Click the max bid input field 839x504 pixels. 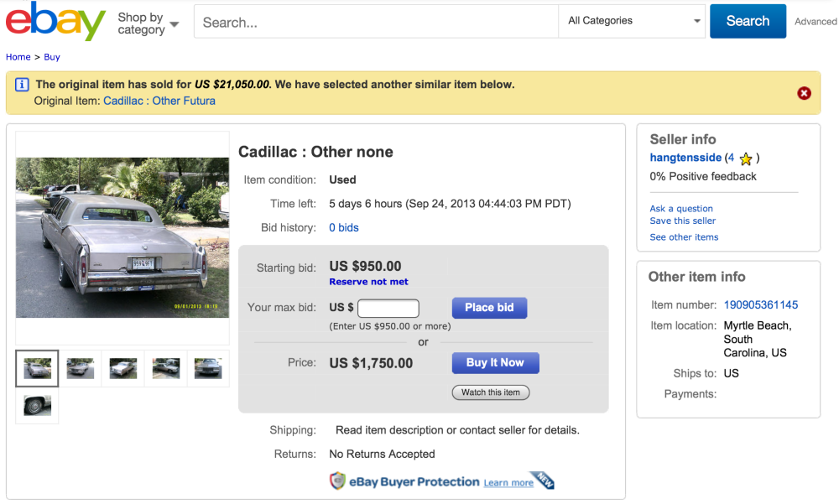tap(388, 308)
